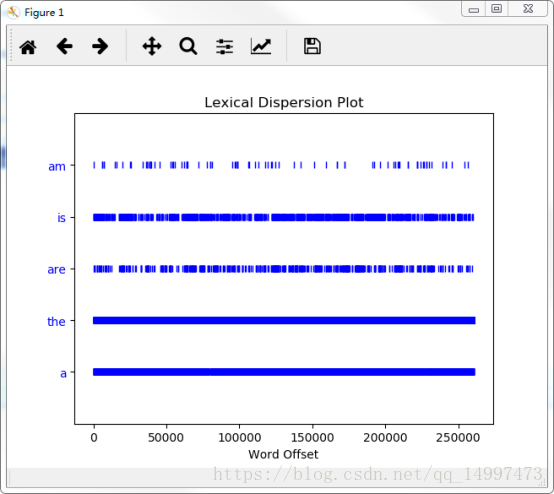This screenshot has height=494, width=554.
Task: Click the x-axis tick label 150000
Action: coord(312,438)
